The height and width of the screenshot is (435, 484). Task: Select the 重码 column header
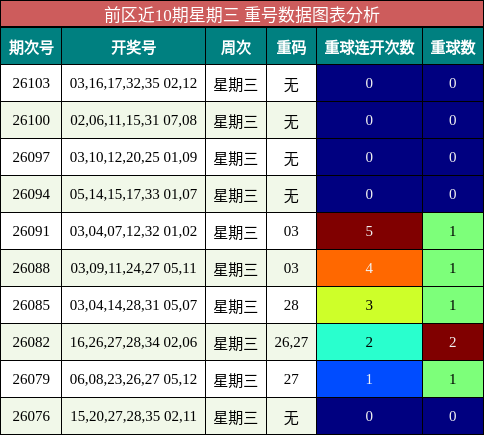pyautogui.click(x=291, y=46)
